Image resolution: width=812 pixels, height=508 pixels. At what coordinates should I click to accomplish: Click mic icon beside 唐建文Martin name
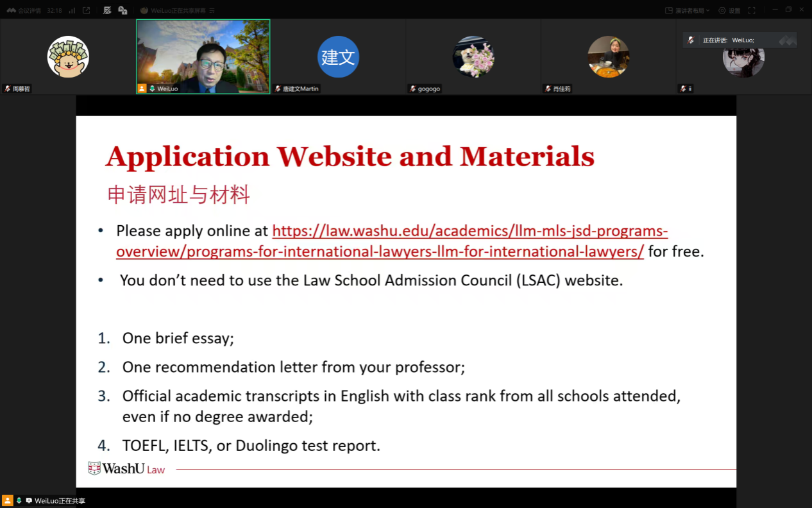point(278,89)
